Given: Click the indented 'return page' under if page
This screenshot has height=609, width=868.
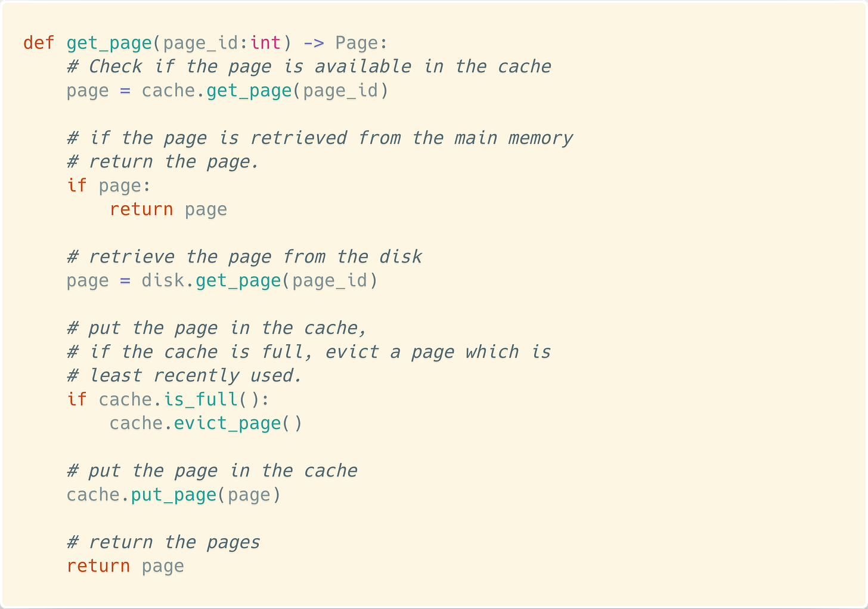Looking at the screenshot, I should (168, 210).
